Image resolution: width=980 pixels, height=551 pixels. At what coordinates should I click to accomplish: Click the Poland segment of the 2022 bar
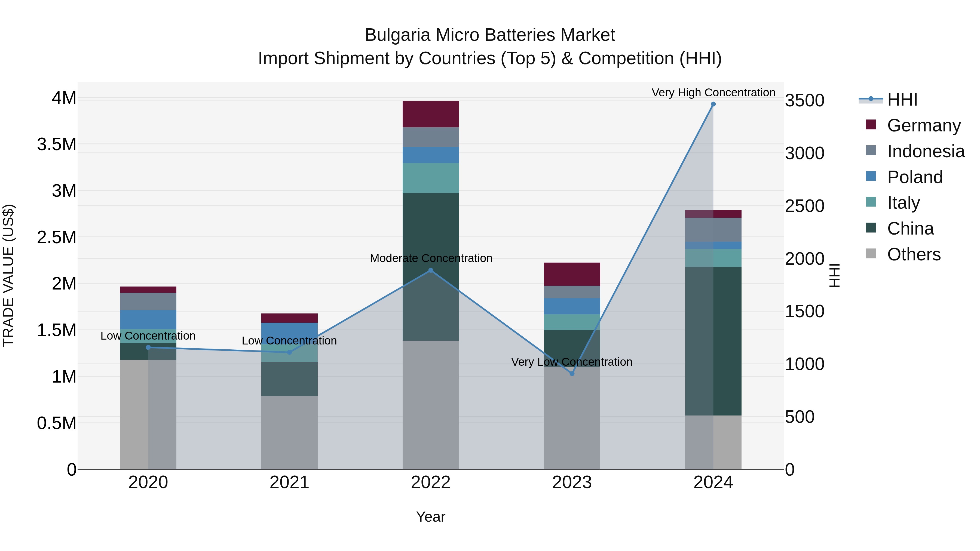431,155
